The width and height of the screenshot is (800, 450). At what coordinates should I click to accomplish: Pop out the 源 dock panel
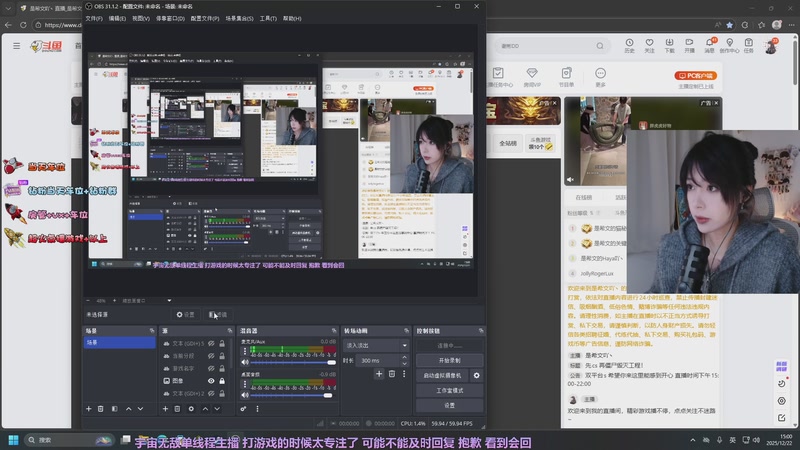(x=230, y=331)
